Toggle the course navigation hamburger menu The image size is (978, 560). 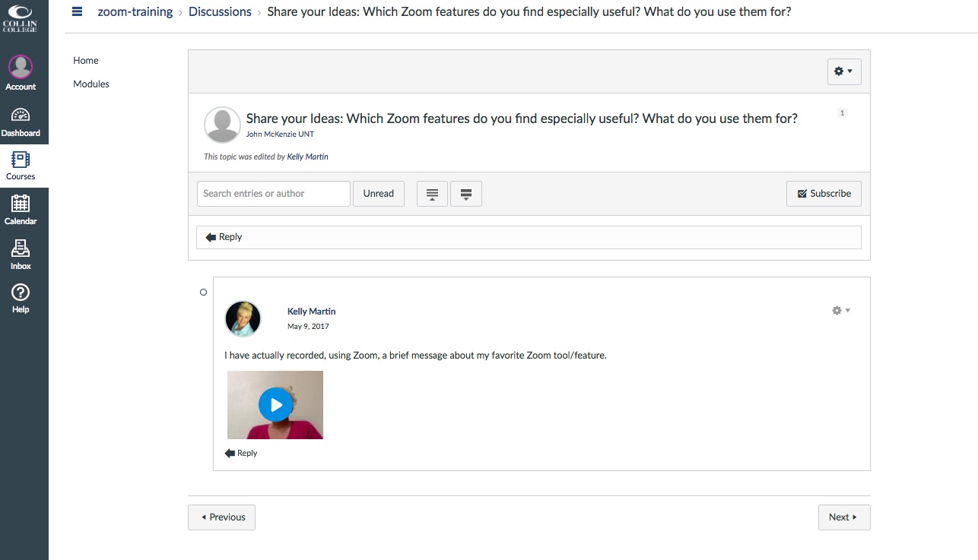point(77,11)
